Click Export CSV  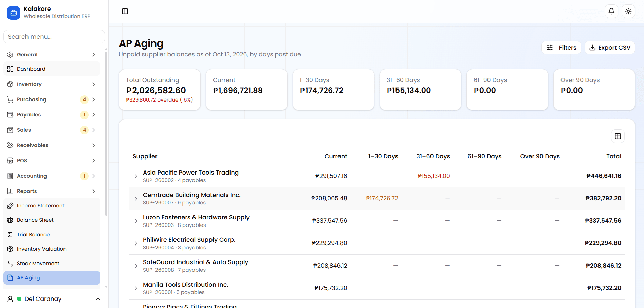[x=610, y=48]
